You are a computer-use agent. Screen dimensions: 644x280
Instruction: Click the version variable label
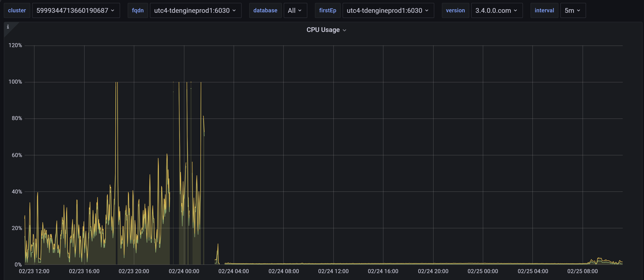(x=455, y=10)
